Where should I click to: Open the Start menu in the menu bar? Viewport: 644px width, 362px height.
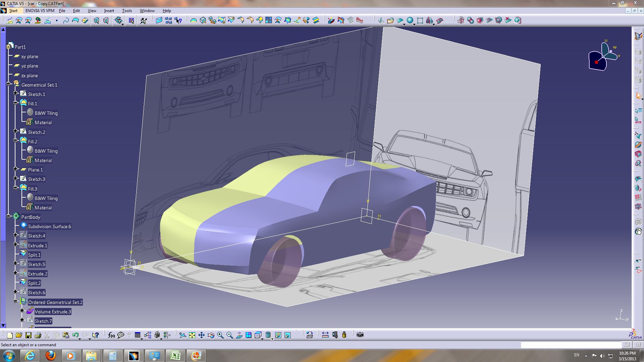(x=13, y=11)
